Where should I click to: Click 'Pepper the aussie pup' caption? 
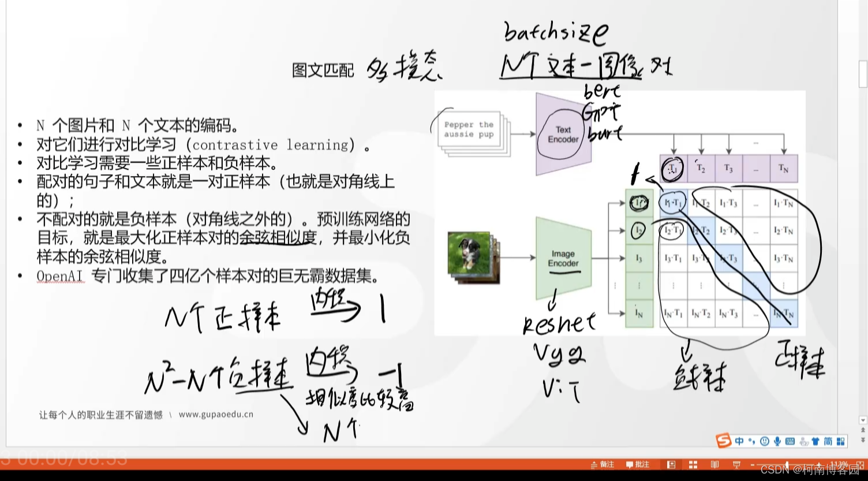(x=469, y=129)
